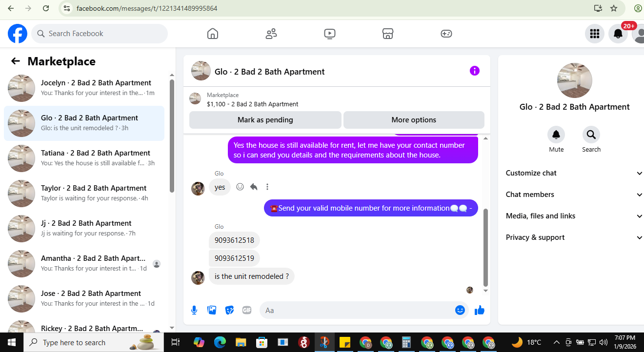Screen dimensions: 644x352
Task: Open conversation information purple icon
Action: 475,71
